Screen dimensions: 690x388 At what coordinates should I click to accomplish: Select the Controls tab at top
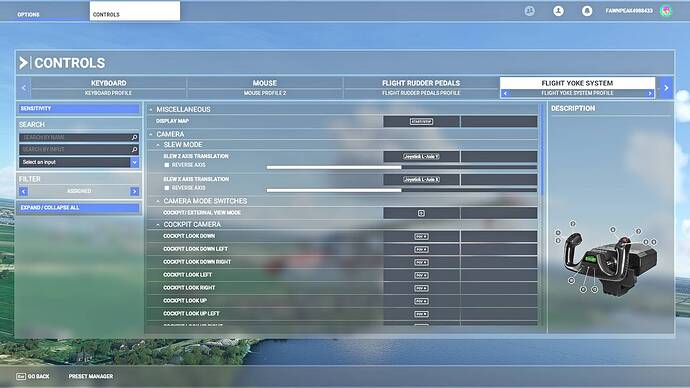coord(135,11)
